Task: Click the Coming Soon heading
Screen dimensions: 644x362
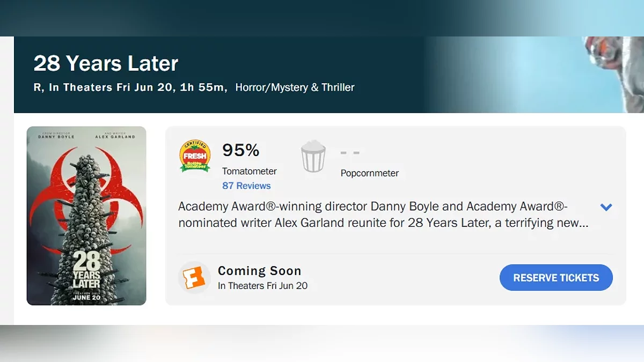Action: pyautogui.click(x=260, y=271)
